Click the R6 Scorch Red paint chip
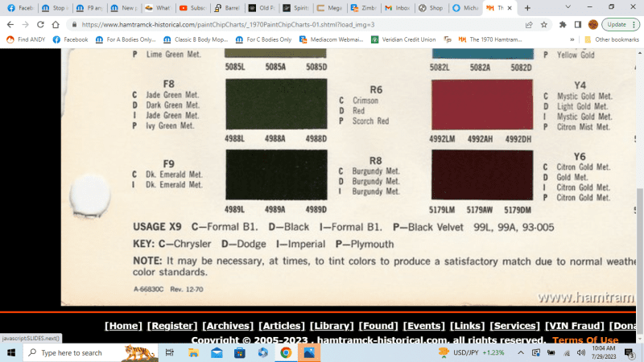Screen dimensions: 644x362 [482, 105]
